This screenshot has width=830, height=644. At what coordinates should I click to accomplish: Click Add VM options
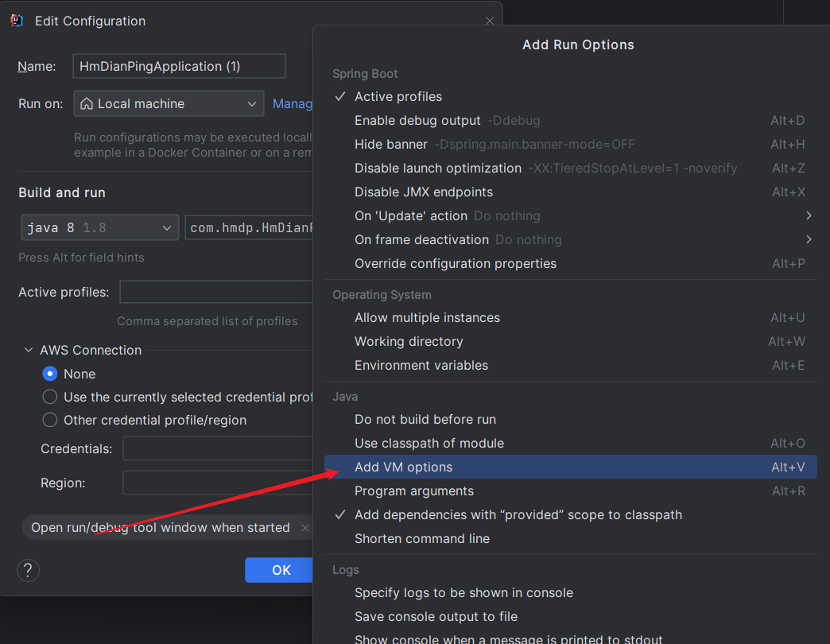571,467
